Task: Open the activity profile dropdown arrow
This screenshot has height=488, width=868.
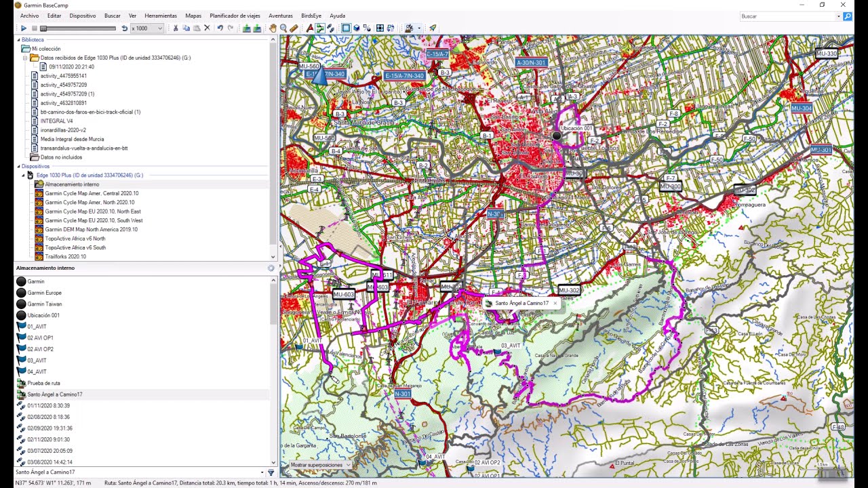Action: click(418, 28)
